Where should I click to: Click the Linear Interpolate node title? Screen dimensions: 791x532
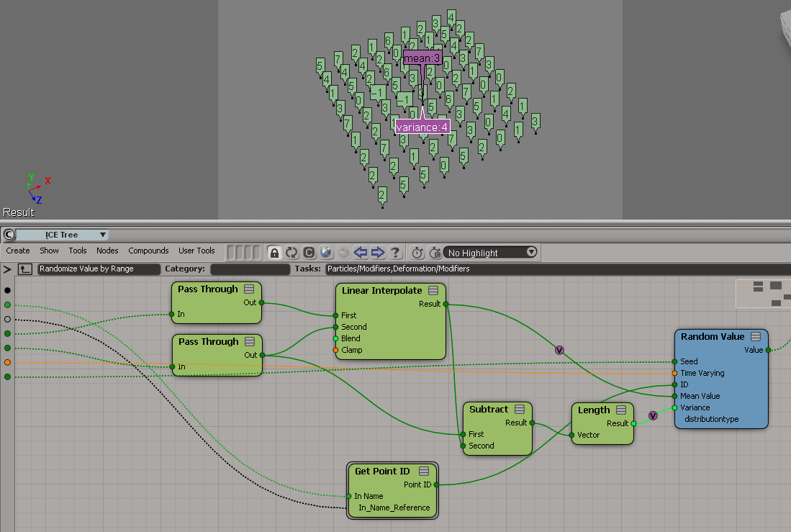[x=381, y=291]
